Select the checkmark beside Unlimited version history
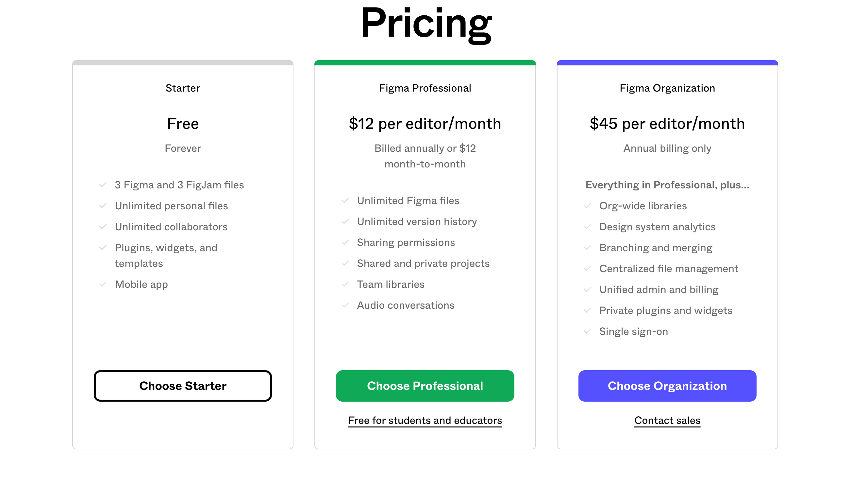 (x=345, y=222)
